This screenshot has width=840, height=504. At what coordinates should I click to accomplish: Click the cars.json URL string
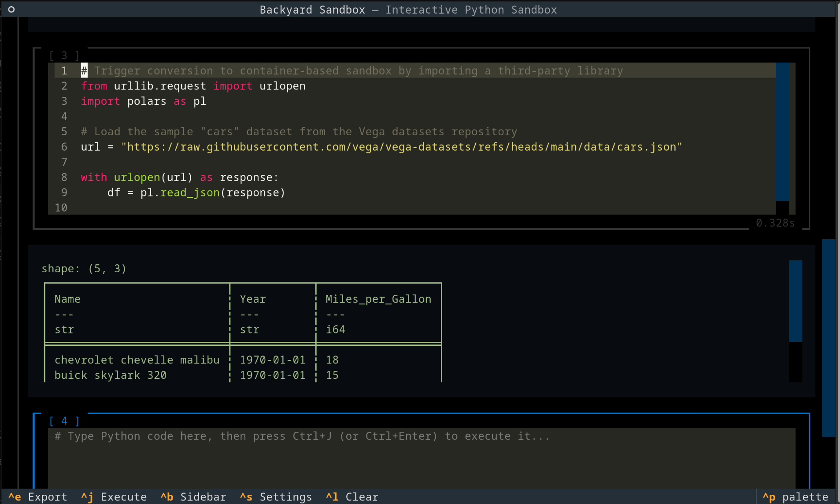[x=401, y=147]
